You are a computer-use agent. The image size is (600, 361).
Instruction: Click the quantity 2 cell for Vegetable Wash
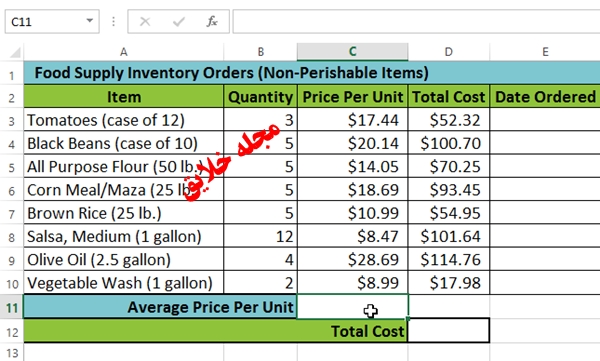[x=261, y=283]
